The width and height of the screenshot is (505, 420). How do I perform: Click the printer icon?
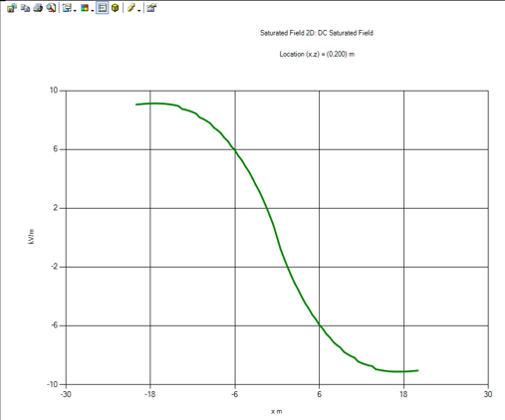coord(38,8)
